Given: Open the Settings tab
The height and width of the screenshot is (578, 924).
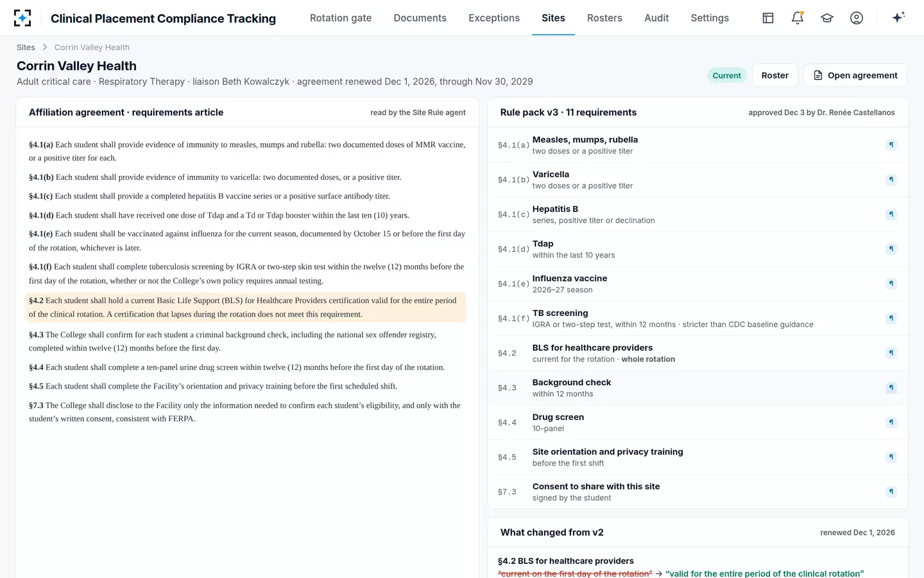Looking at the screenshot, I should tap(710, 18).
